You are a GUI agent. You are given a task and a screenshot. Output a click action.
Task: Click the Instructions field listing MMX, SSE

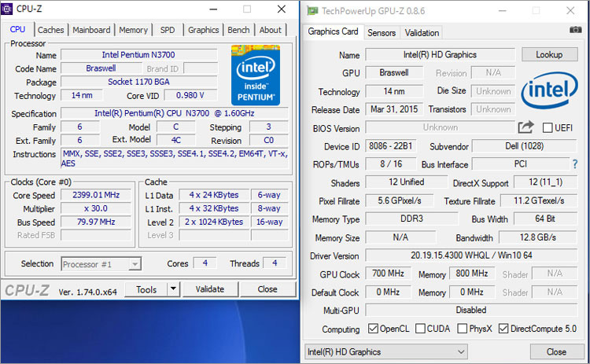[x=175, y=158]
